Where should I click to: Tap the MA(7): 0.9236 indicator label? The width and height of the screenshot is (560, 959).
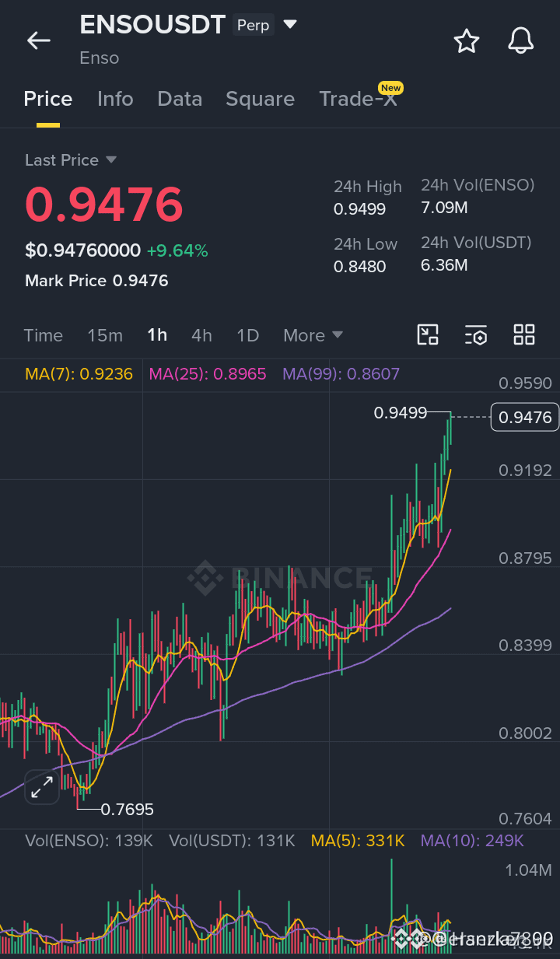79,374
